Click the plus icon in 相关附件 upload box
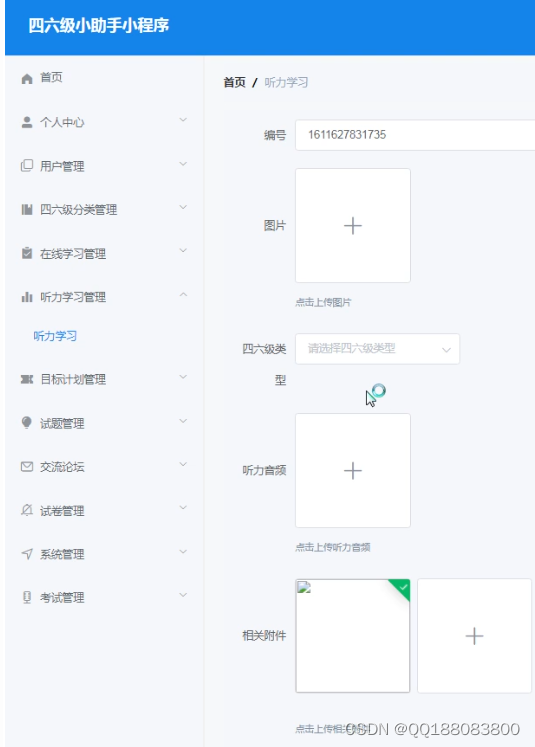 (x=474, y=636)
